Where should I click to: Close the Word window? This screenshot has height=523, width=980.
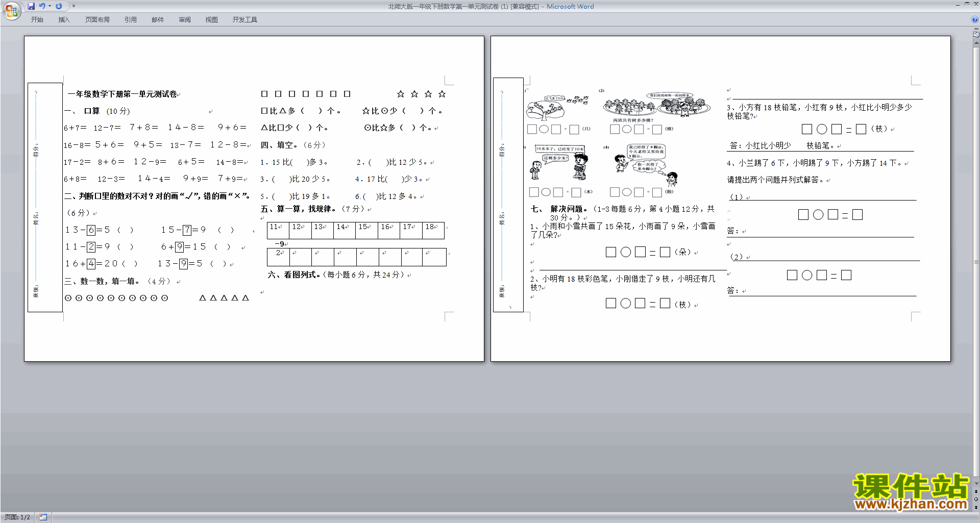pyautogui.click(x=975, y=4)
